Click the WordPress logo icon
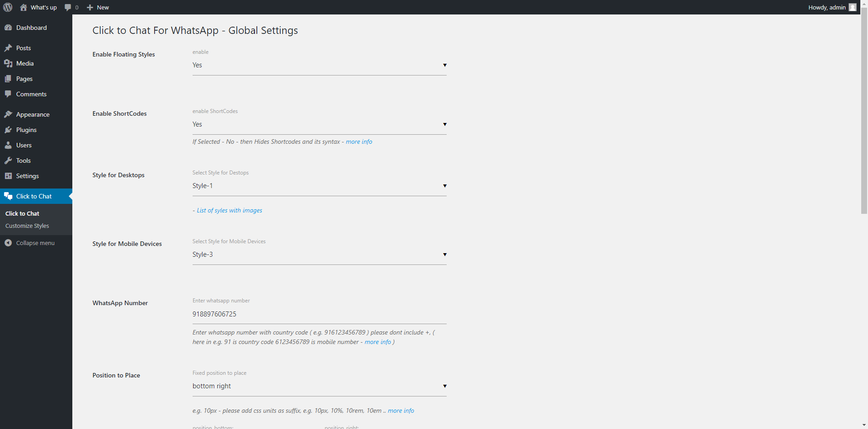 pos(8,7)
